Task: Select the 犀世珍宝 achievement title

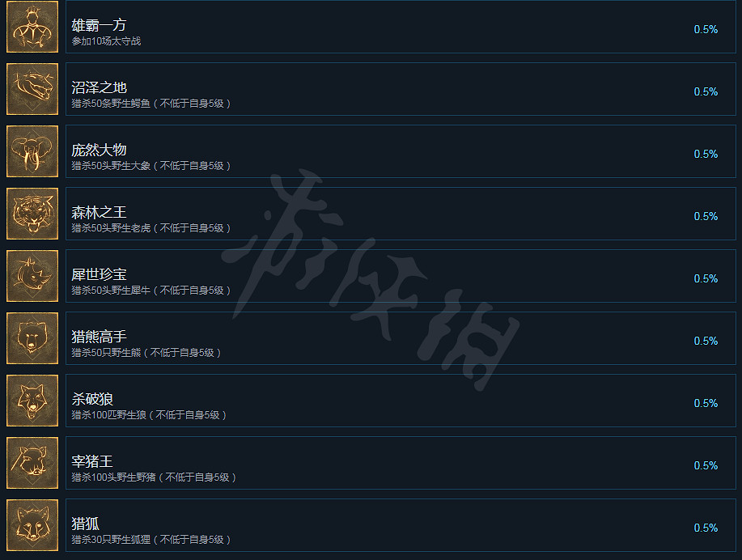Action: pyautogui.click(x=99, y=274)
